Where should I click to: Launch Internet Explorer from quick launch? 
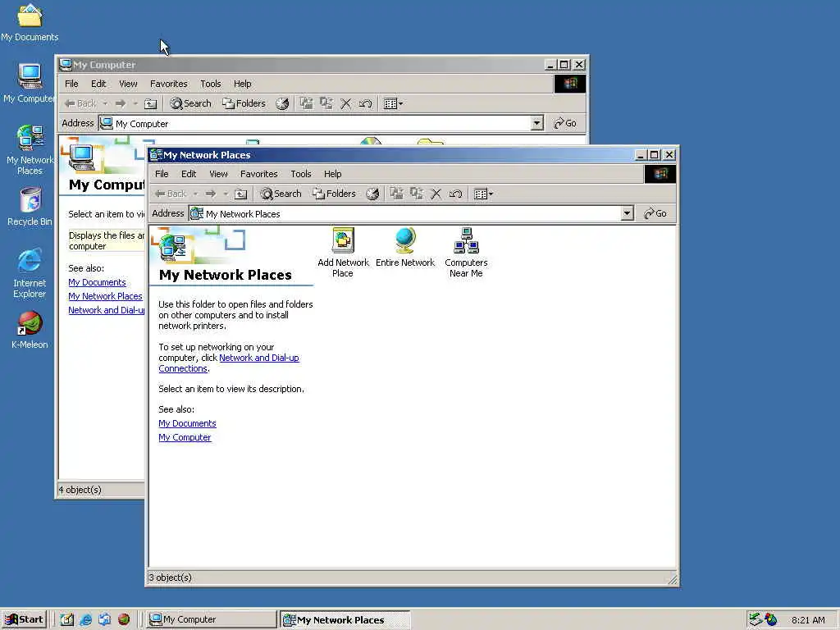[x=85, y=619]
